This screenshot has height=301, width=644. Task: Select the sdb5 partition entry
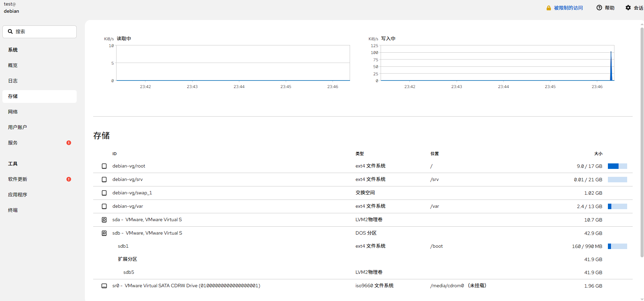pos(129,272)
